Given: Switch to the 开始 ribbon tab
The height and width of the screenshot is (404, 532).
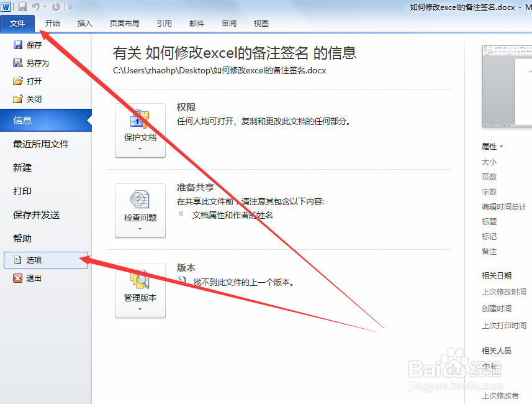Looking at the screenshot, I should (53, 24).
